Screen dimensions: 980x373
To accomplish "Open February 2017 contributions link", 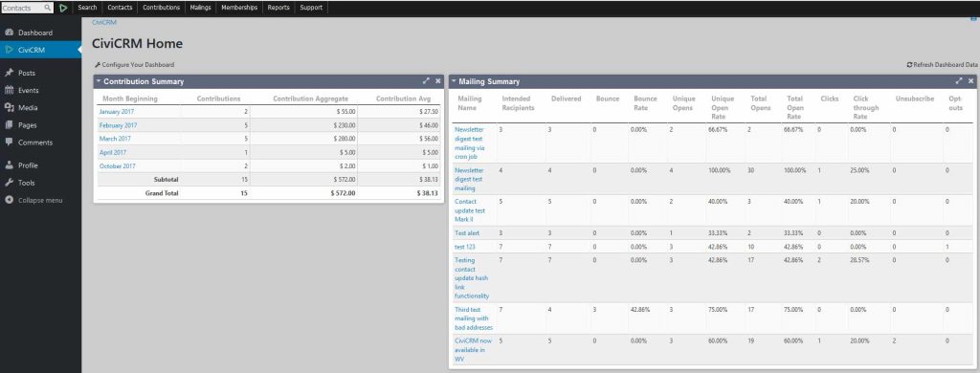I will pos(118,125).
